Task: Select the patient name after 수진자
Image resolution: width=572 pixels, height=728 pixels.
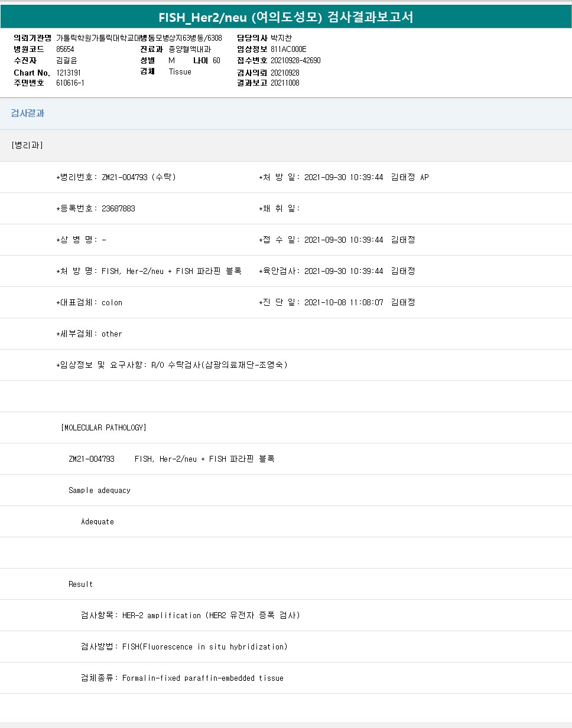Action: (67, 61)
